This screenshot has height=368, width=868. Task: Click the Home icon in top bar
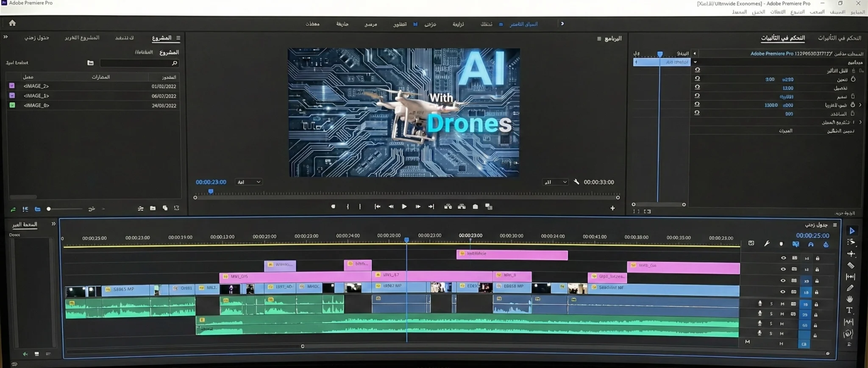tap(12, 23)
